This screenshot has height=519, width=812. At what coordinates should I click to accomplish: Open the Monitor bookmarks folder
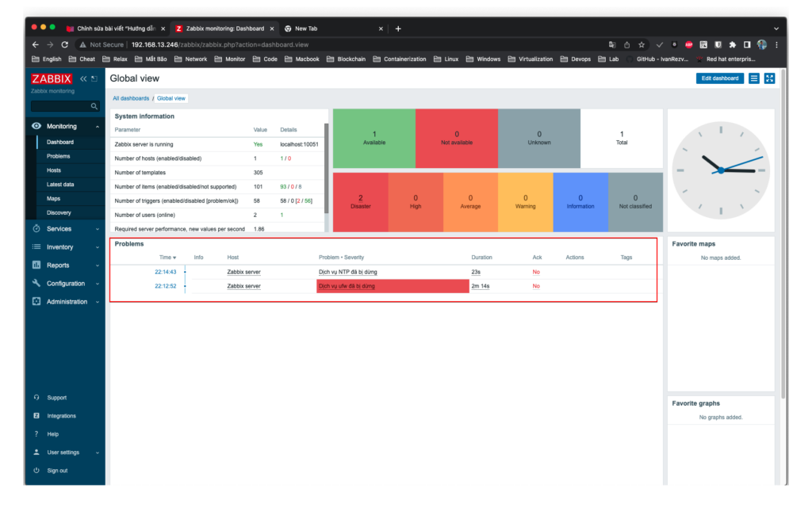click(229, 59)
